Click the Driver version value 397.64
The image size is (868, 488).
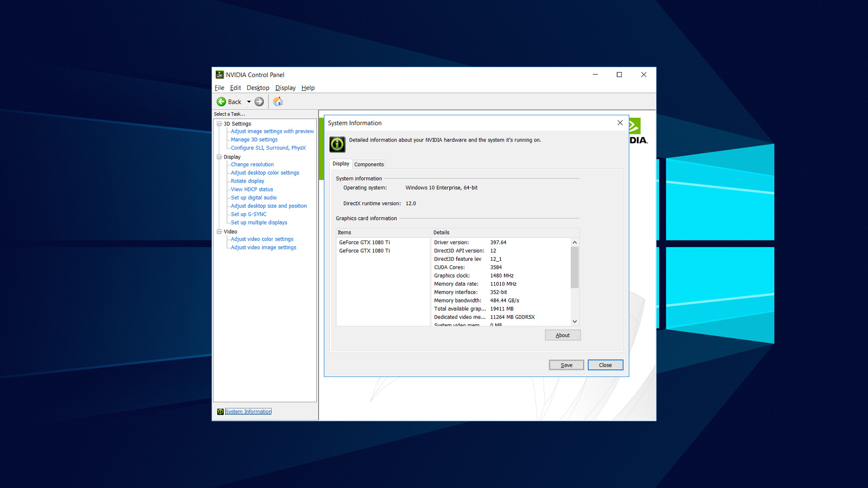pos(498,242)
